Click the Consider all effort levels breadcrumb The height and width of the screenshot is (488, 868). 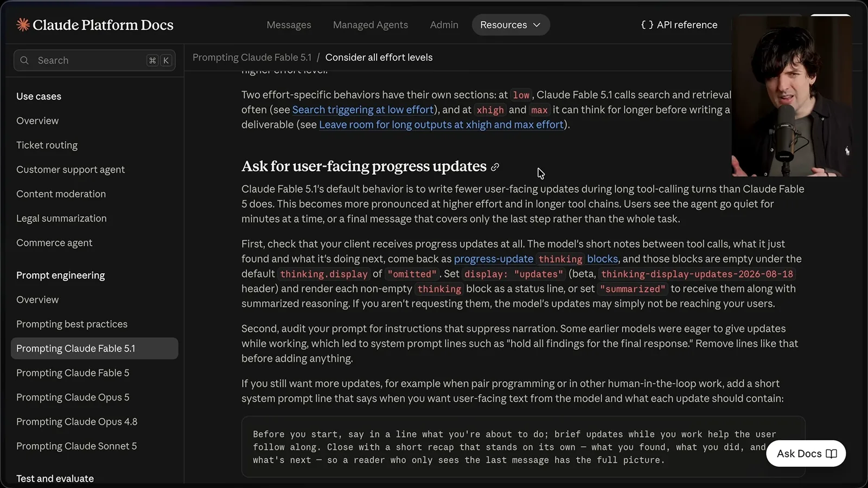[379, 57]
